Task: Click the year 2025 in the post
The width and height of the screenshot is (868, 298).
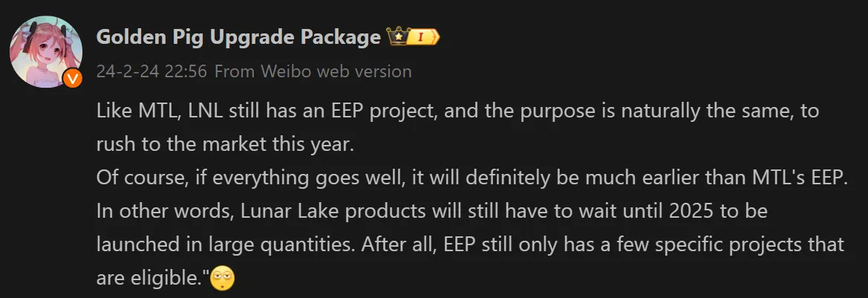Action: tap(694, 212)
